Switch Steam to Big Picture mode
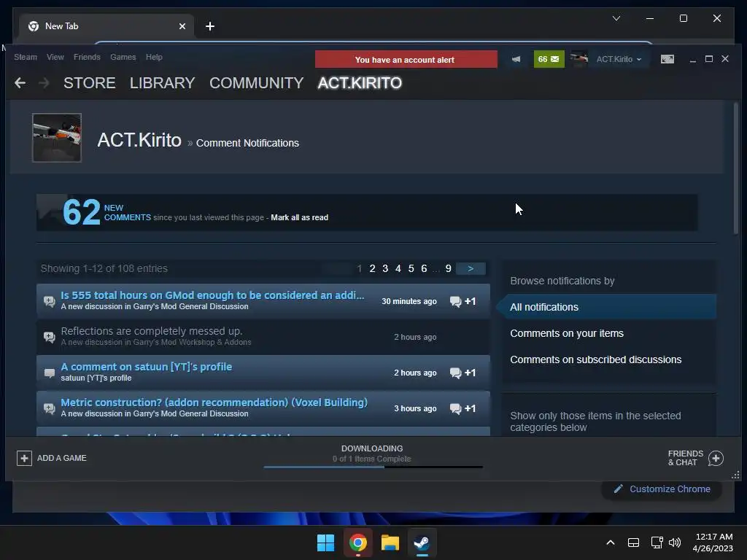The width and height of the screenshot is (747, 560). (x=667, y=59)
